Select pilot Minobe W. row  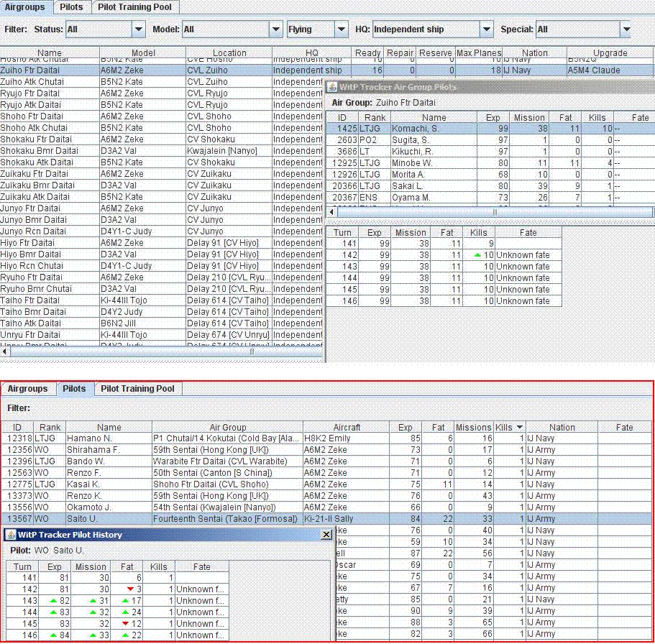pos(490,163)
